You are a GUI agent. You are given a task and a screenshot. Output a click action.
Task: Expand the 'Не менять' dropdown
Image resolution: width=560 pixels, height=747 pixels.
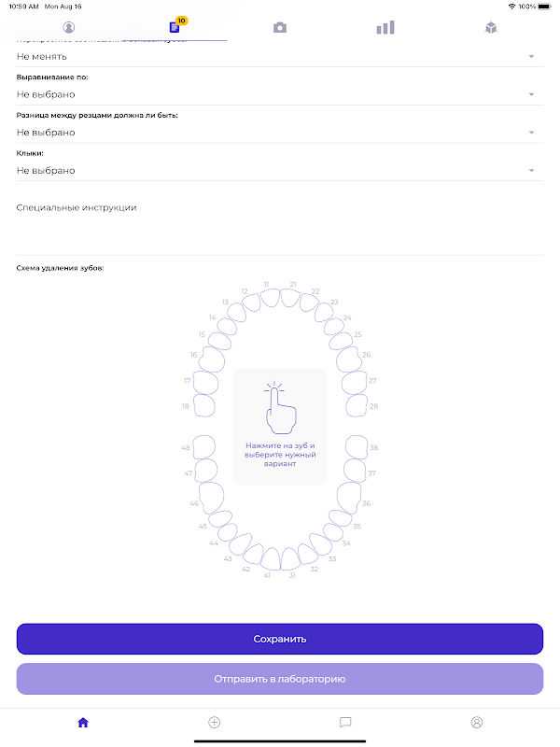279,57
